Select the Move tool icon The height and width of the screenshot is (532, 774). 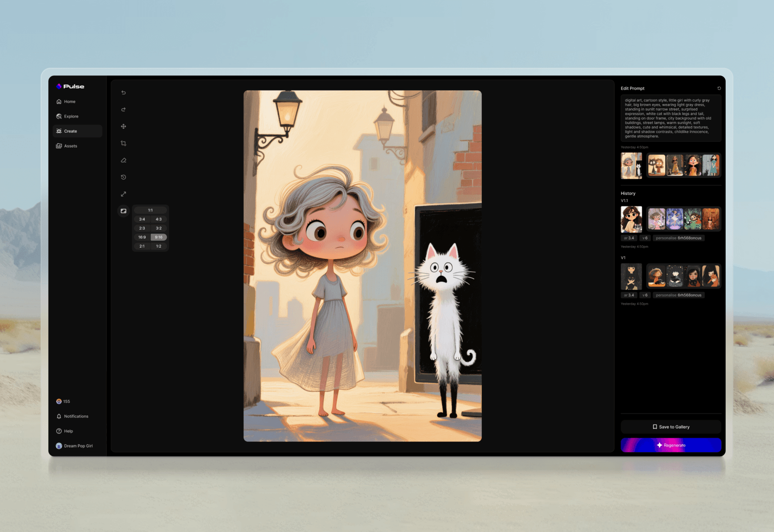click(x=123, y=126)
